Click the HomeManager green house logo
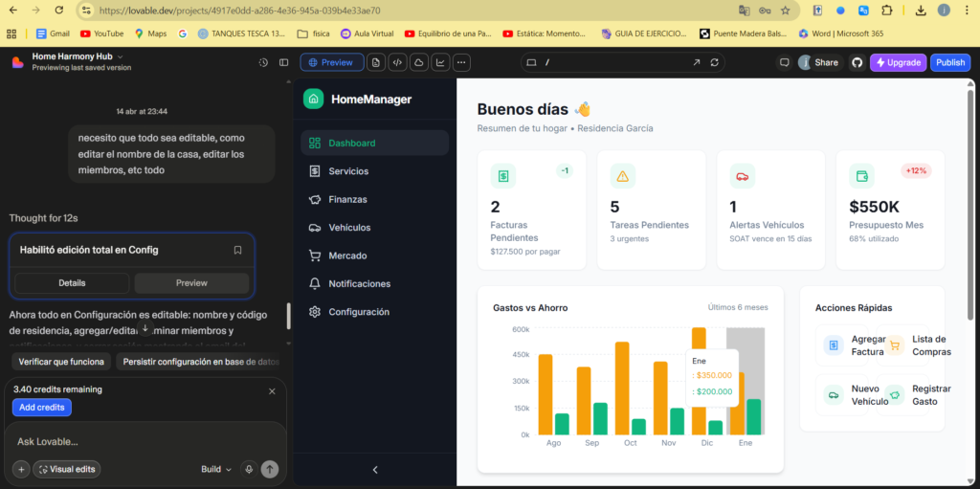Image resolution: width=980 pixels, height=489 pixels. coord(313,99)
